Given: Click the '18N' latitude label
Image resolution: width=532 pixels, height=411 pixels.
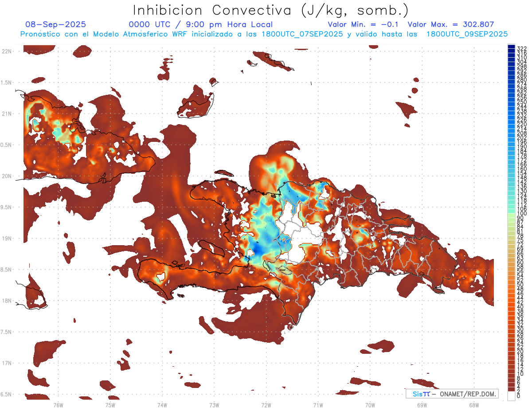Looking at the screenshot, I should [6, 301].
